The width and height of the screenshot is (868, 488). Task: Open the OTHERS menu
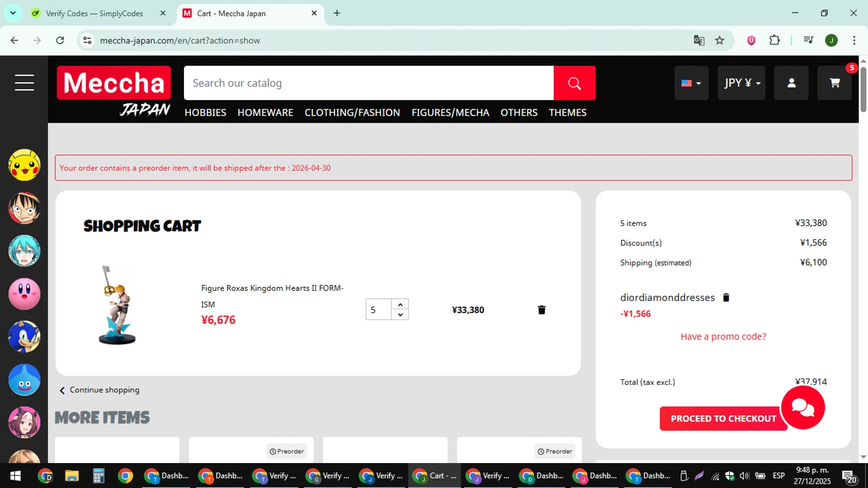click(x=519, y=112)
